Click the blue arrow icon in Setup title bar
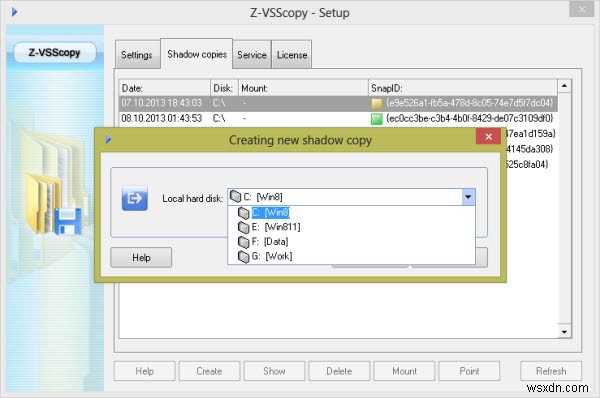 click(15, 12)
